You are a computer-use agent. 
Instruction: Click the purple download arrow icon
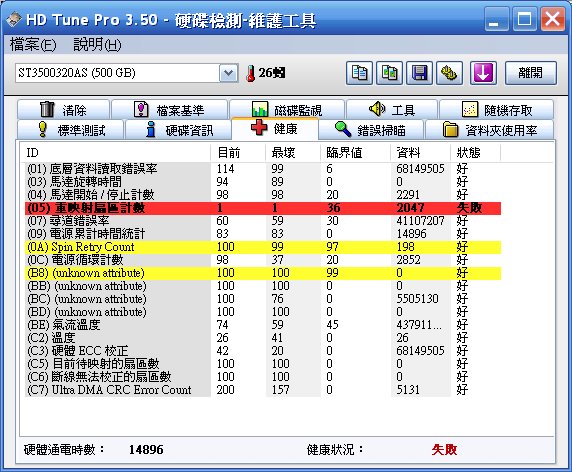tap(483, 73)
